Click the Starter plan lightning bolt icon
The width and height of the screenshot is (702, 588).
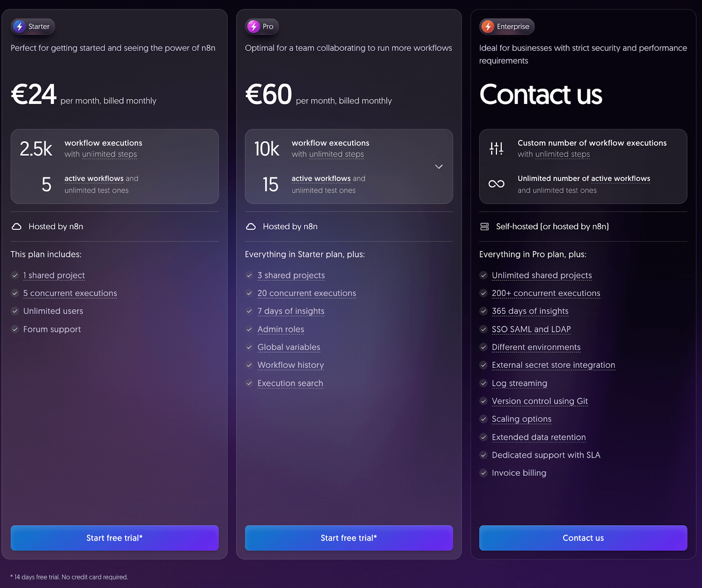click(x=19, y=27)
